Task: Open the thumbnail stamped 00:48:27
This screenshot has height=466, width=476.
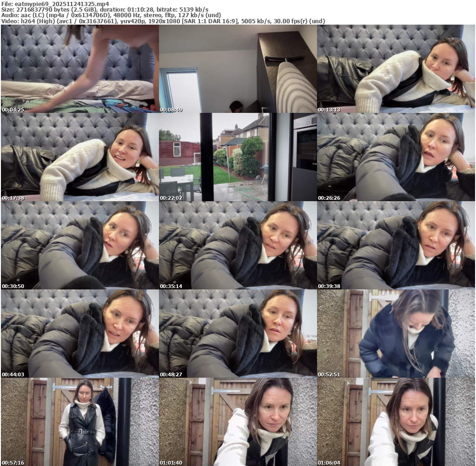Action: (238, 334)
